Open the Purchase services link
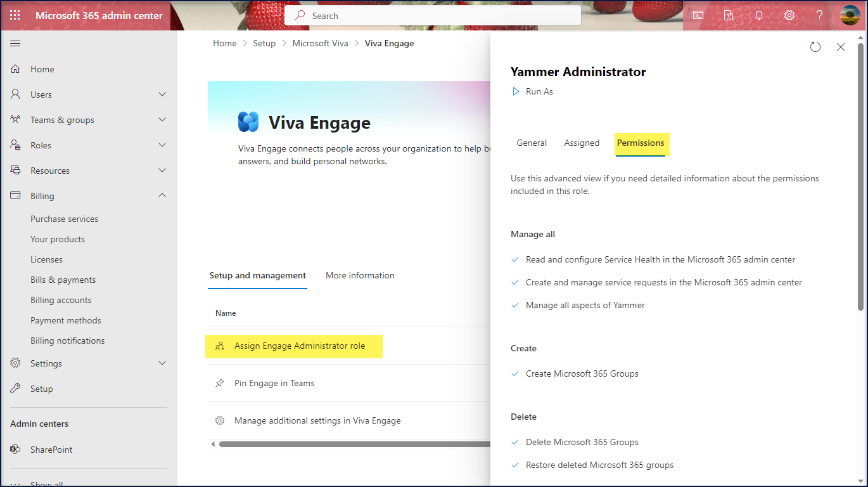The height and width of the screenshot is (487, 868). click(x=64, y=218)
